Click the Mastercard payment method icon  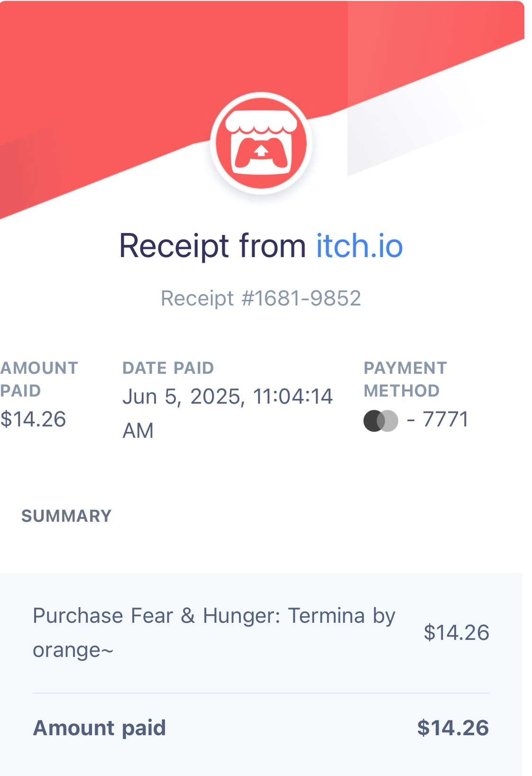coord(381,421)
